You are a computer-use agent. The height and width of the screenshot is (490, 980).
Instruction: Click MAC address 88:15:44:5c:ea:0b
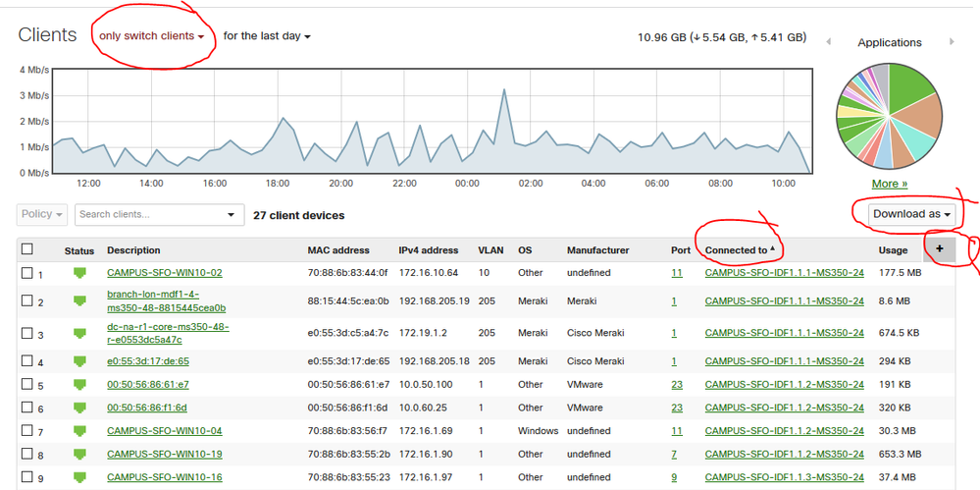(348, 301)
